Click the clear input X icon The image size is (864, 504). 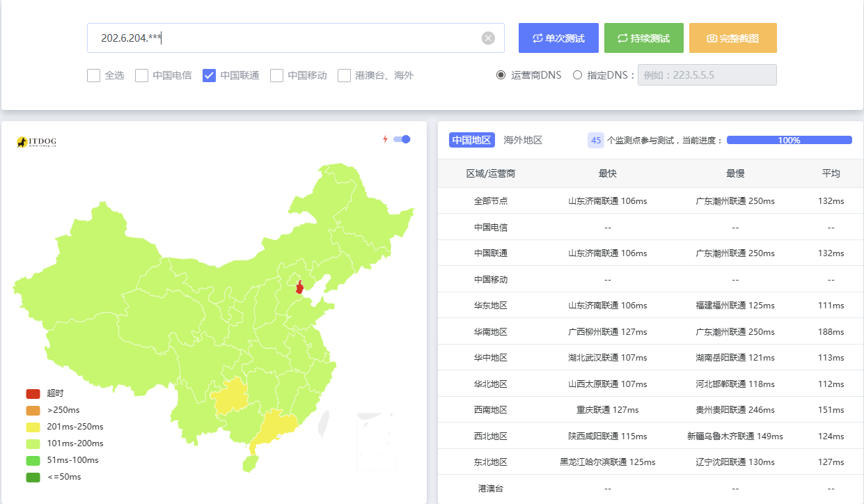pyautogui.click(x=488, y=38)
